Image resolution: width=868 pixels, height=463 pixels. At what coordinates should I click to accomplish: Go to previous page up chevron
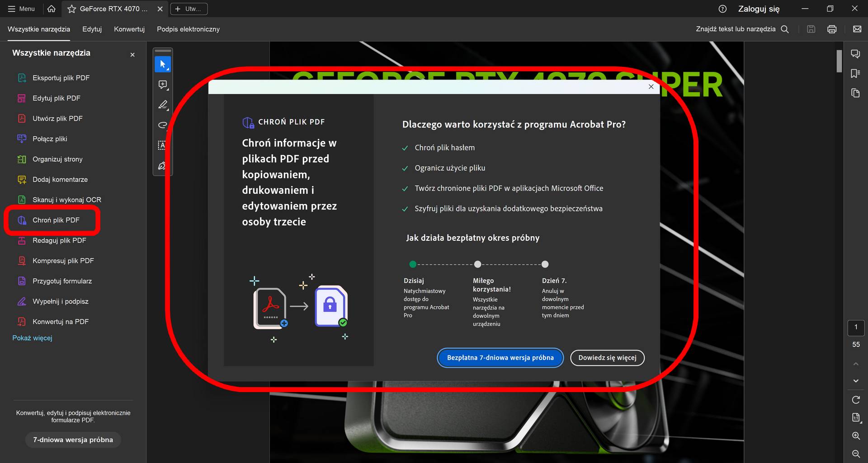pyautogui.click(x=856, y=364)
